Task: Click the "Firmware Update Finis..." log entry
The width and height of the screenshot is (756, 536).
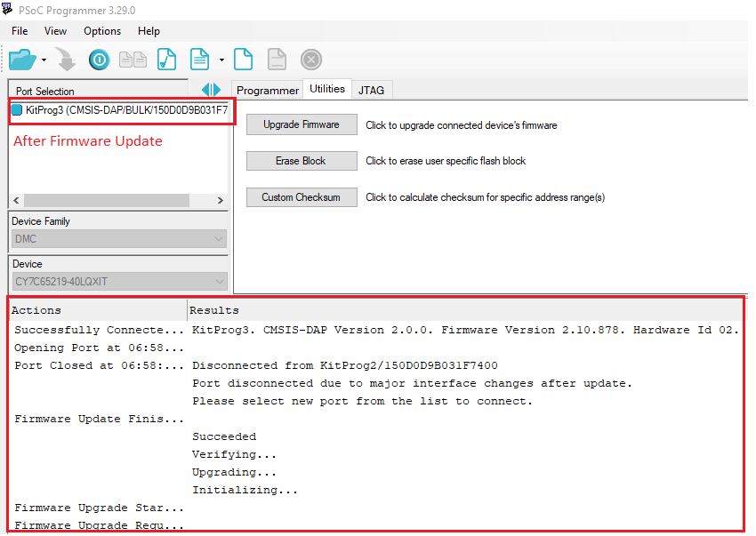Action: pyautogui.click(x=99, y=420)
